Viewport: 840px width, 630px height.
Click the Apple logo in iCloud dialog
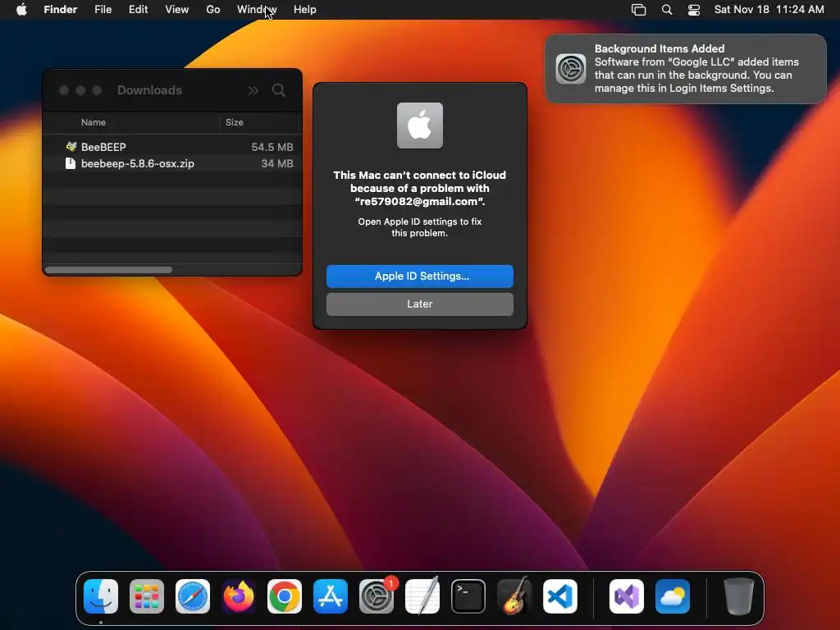click(420, 126)
